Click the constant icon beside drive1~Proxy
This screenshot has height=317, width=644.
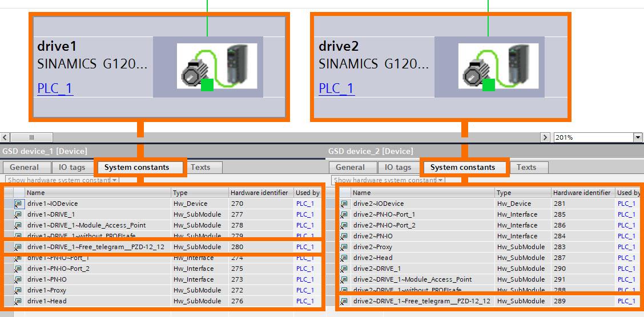pyautogui.click(x=18, y=290)
